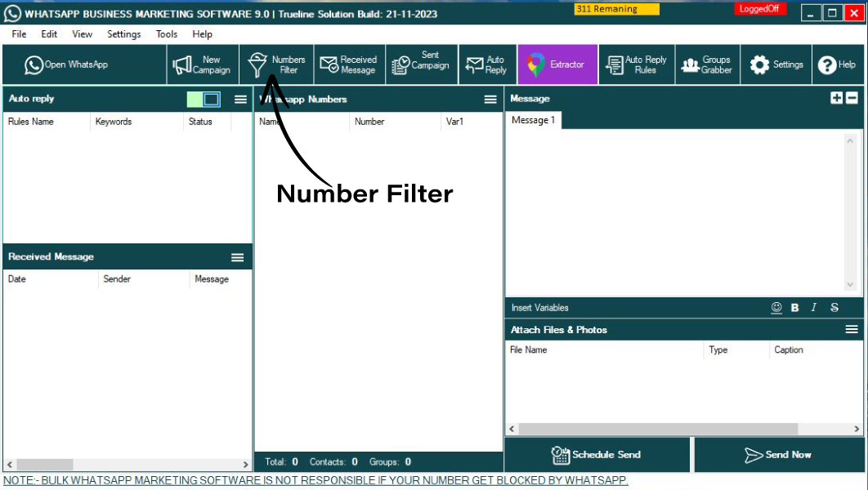Click the message area scroll down arrow
The height and width of the screenshot is (490, 868).
(x=850, y=285)
